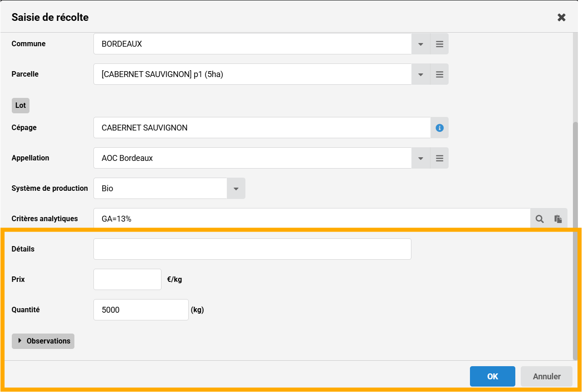The image size is (582, 392).
Task: Select the Quantité field showing 5000
Action: (141, 310)
